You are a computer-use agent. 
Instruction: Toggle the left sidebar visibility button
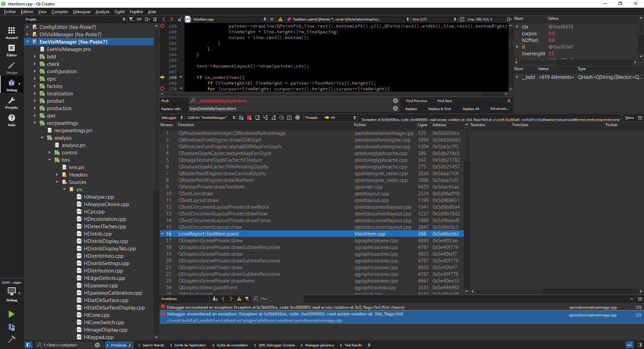[x=29, y=345]
